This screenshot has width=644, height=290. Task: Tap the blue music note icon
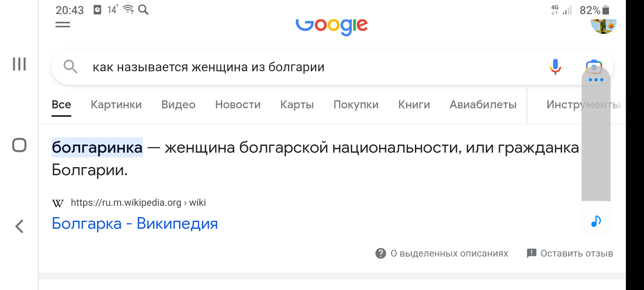click(x=596, y=221)
